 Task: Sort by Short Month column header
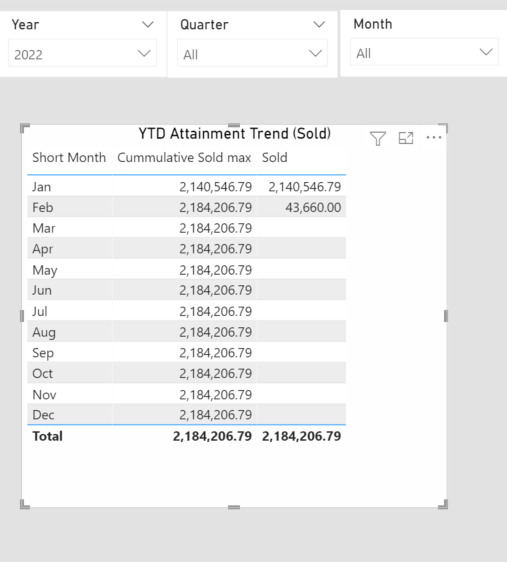[x=69, y=158]
